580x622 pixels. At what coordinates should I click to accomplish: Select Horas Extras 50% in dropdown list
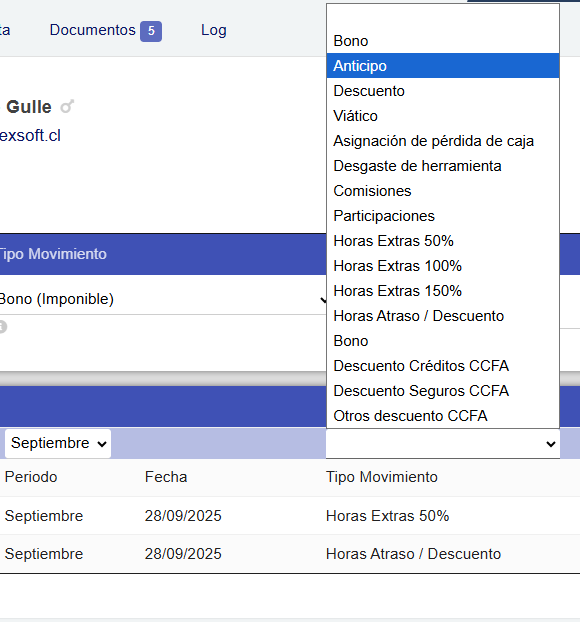443,241
